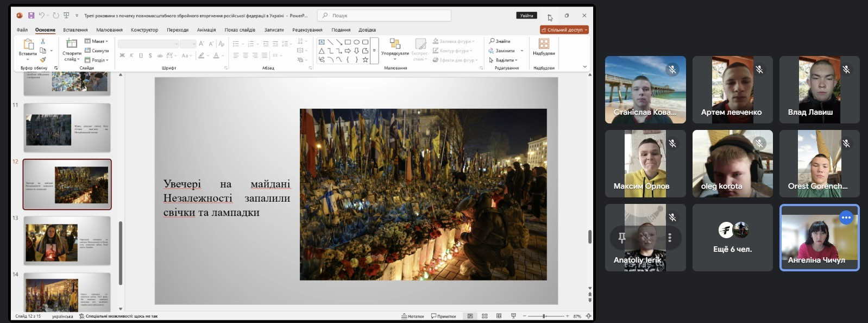Viewport: 868px width, 323px height.
Task: Switch to reading view in status bar
Action: [x=499, y=316]
